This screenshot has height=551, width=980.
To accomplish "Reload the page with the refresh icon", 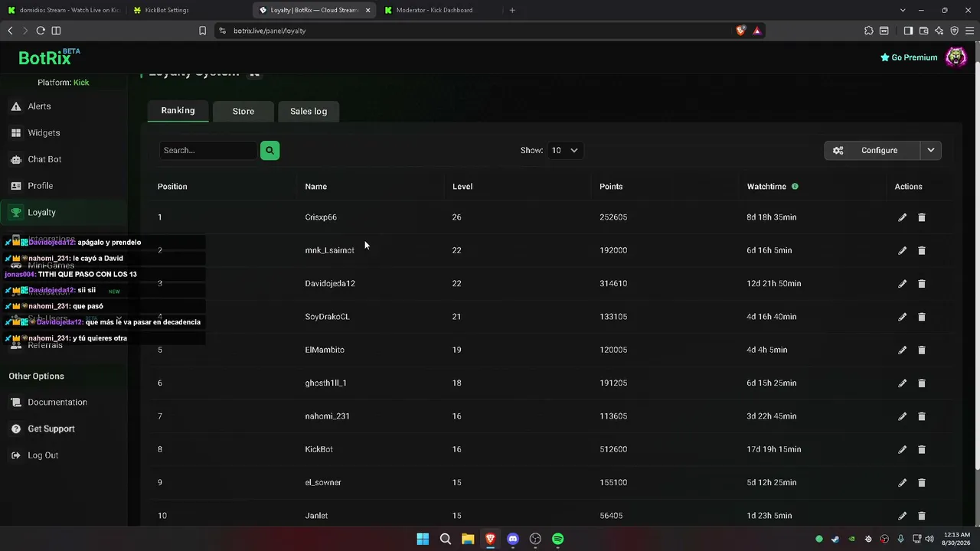I will coord(41,31).
